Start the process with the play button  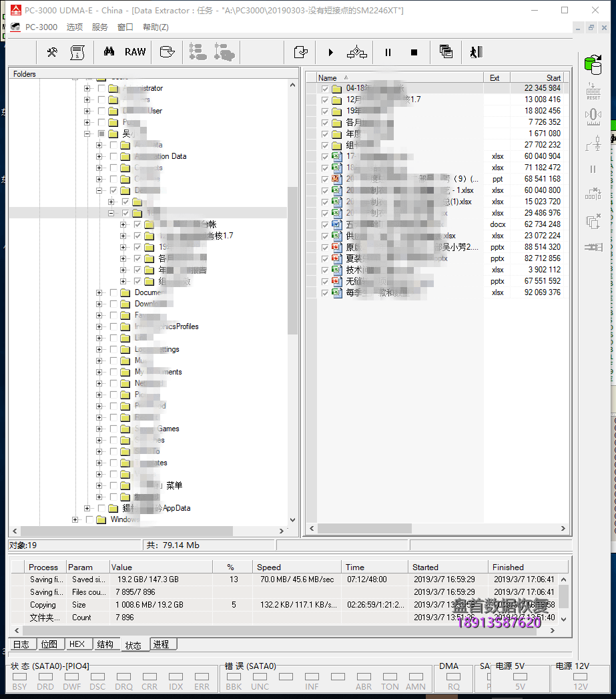tap(330, 52)
